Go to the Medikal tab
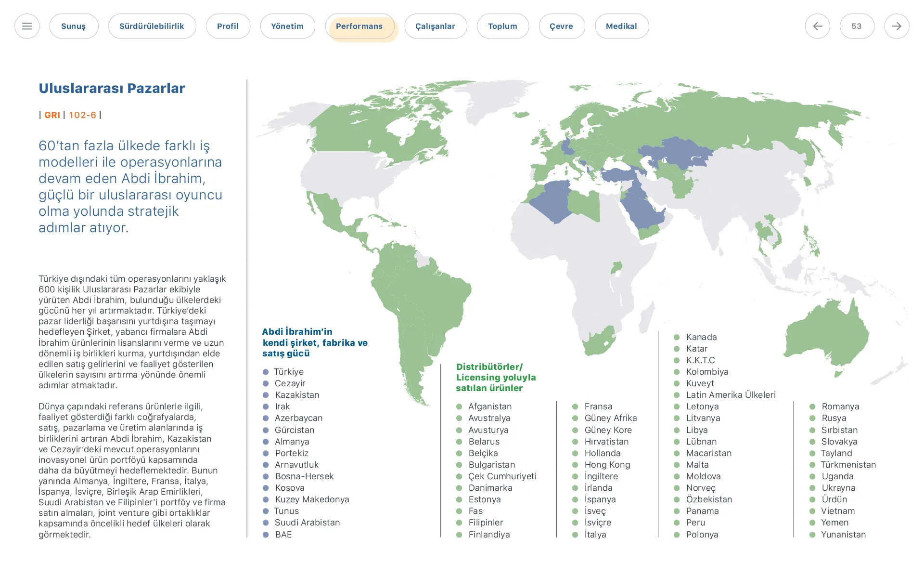The height and width of the screenshot is (576, 924). point(622,26)
